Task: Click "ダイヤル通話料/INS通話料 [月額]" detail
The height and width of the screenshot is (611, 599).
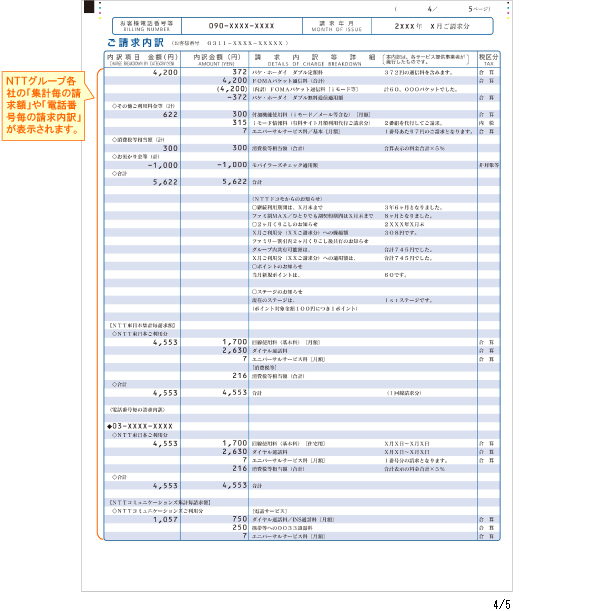Action: (293, 520)
